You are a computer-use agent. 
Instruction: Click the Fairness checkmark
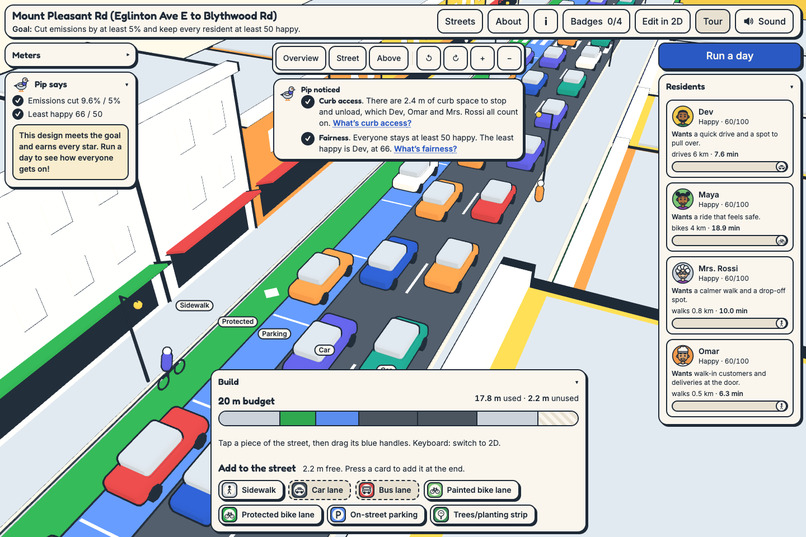click(307, 139)
